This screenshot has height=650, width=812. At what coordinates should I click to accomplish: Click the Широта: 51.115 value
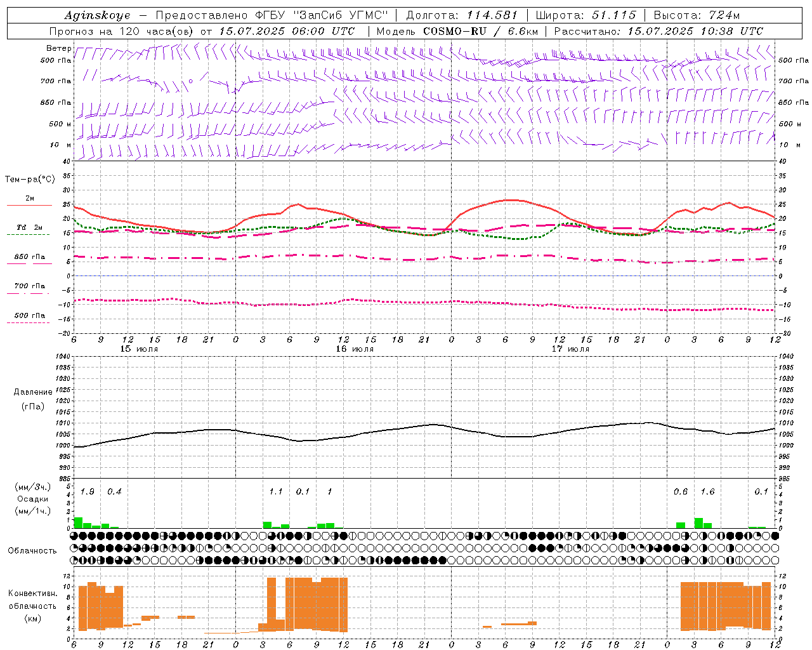[586, 15]
